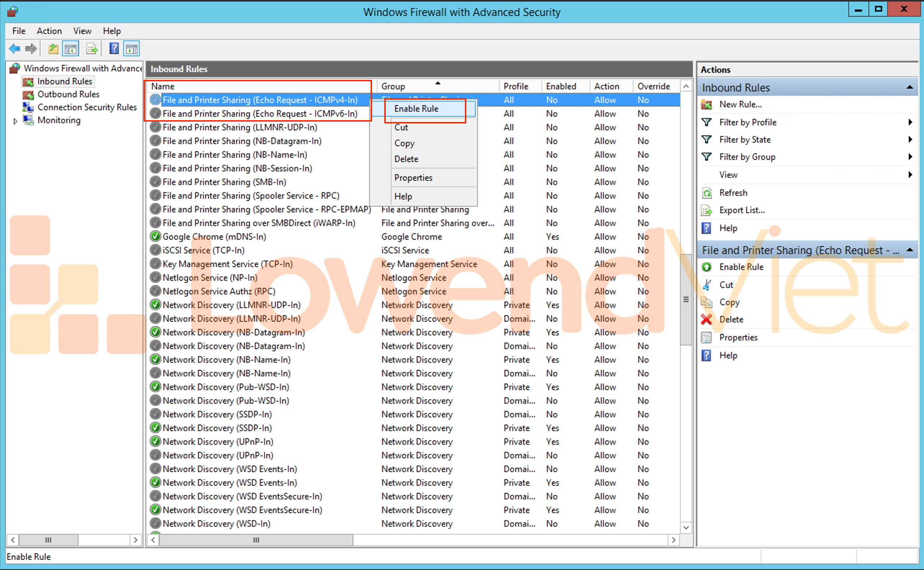Open Filter by Profile submenu arrow
The height and width of the screenshot is (570, 924).
pyautogui.click(x=910, y=122)
